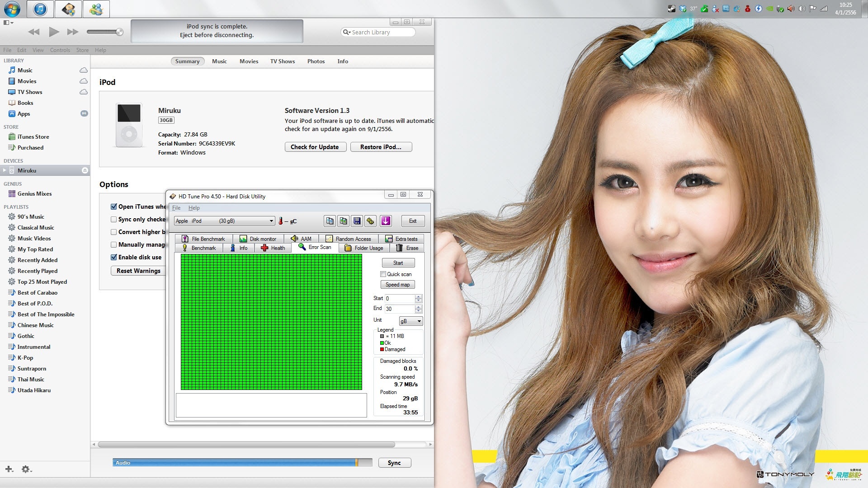The image size is (868, 488).
Task: Click the red speaker tray icon
Action: pos(791,9)
